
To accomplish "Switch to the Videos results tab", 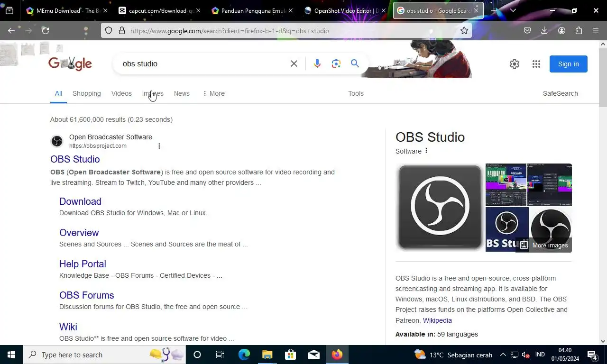I will pos(121,93).
